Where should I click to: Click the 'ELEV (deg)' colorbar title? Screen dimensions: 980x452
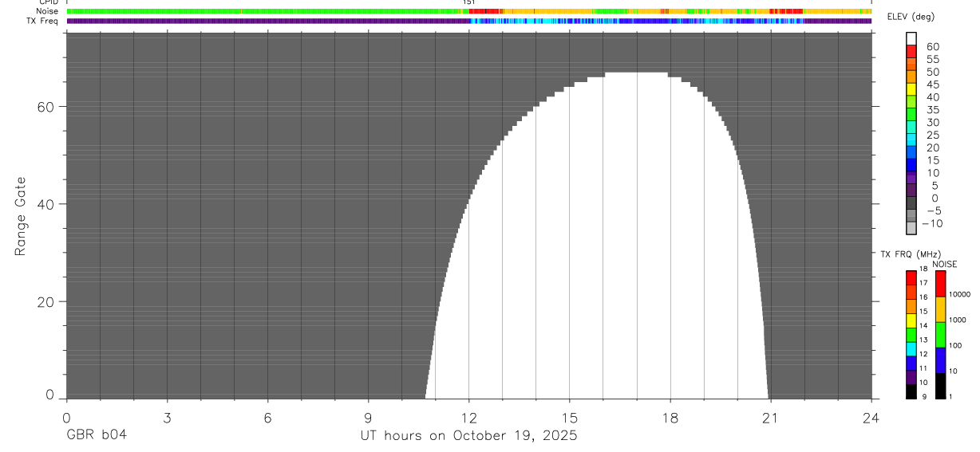click(911, 17)
